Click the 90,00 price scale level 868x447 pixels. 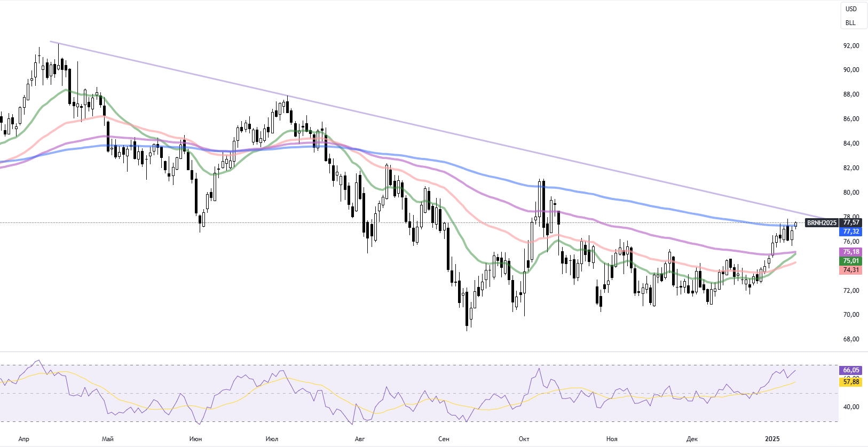point(851,70)
